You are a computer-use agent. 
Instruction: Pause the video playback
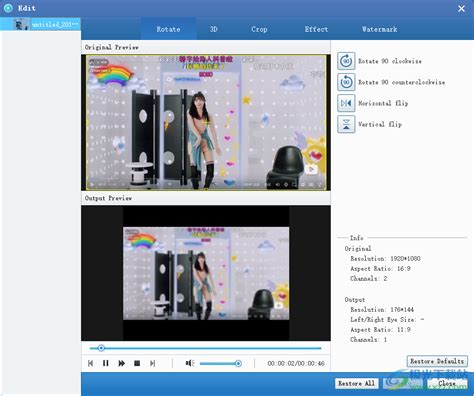click(x=106, y=363)
